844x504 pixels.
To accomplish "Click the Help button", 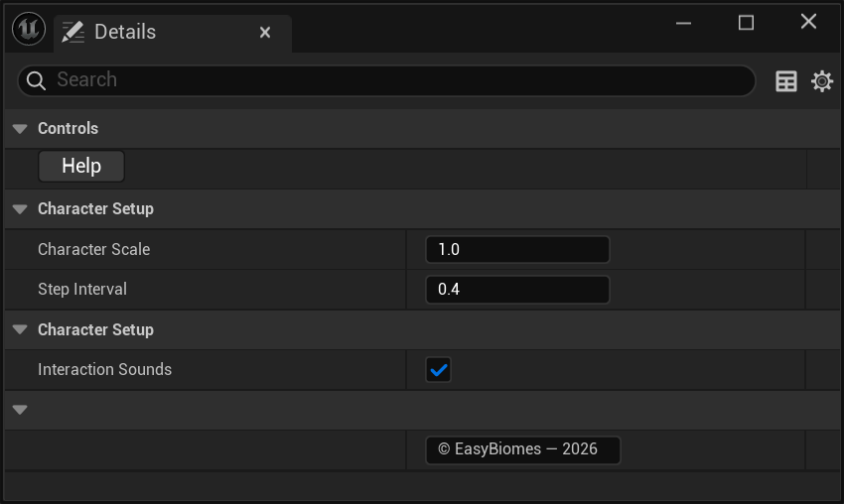I will click(81, 167).
